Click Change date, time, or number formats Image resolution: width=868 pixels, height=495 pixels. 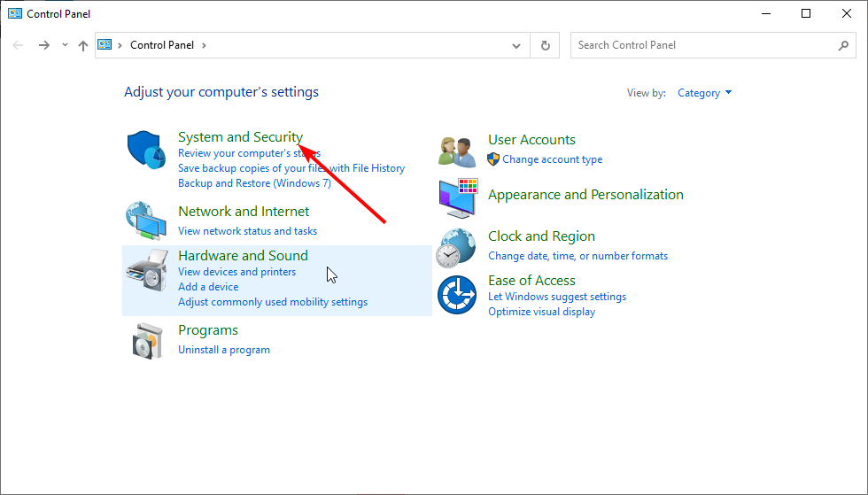coord(577,256)
